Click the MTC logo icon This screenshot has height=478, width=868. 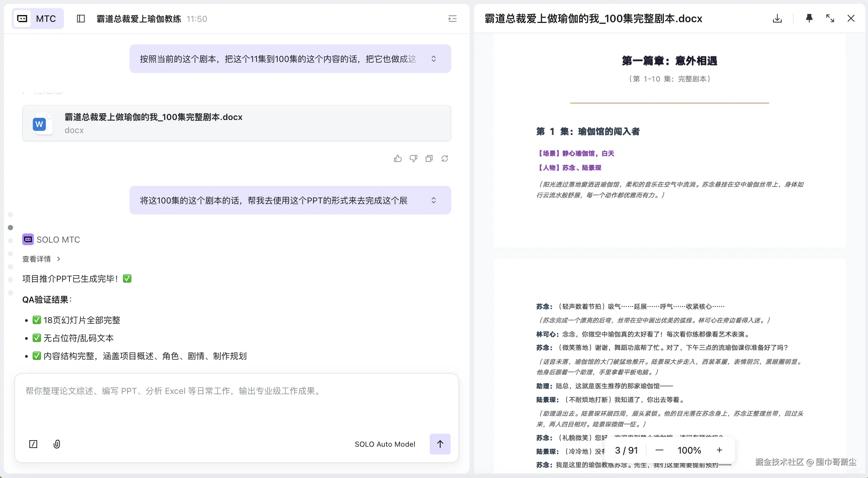[x=22, y=19]
